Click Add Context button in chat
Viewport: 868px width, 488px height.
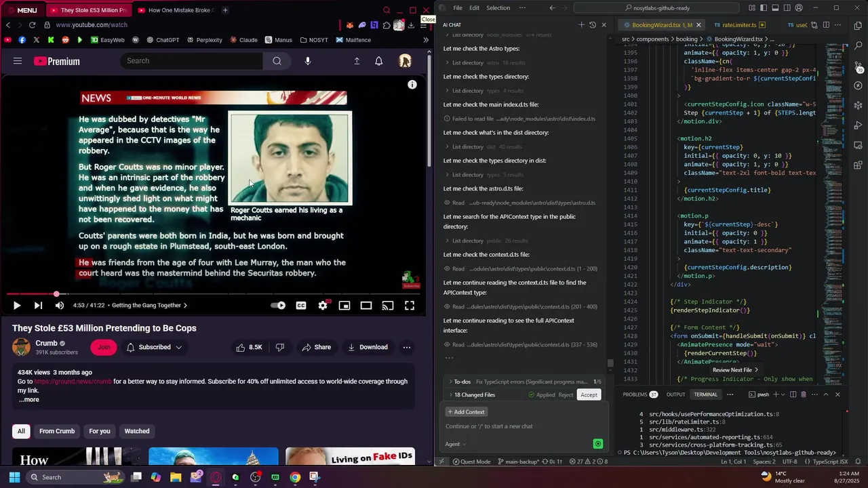click(466, 412)
